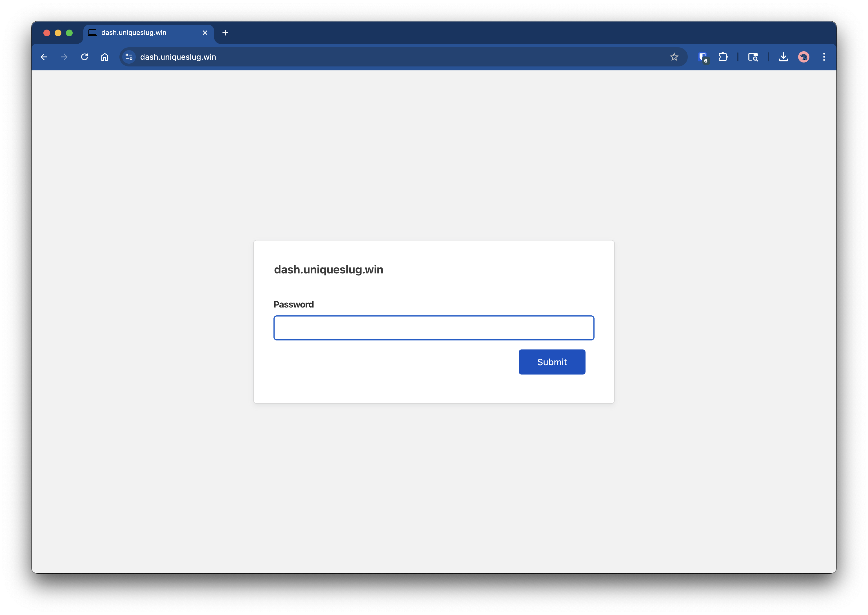This screenshot has height=615, width=868.
Task: Close the dash.uniqueslug.win tab
Action: tap(205, 33)
